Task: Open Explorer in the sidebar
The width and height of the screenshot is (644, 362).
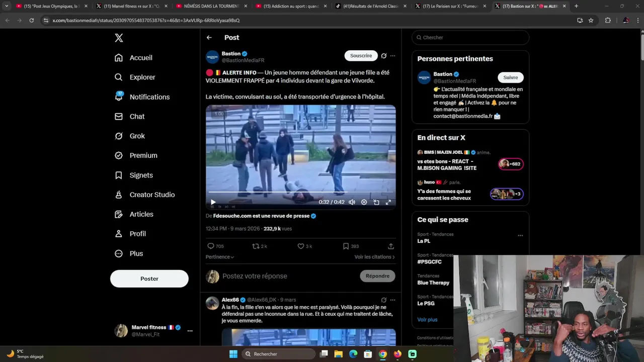Action: (135, 77)
